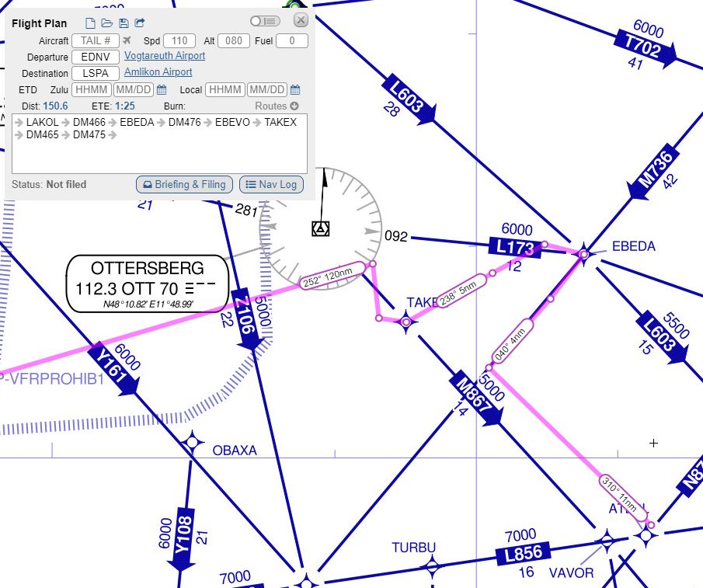Click the Y108 airway label
The width and height of the screenshot is (703, 588).
tap(184, 539)
